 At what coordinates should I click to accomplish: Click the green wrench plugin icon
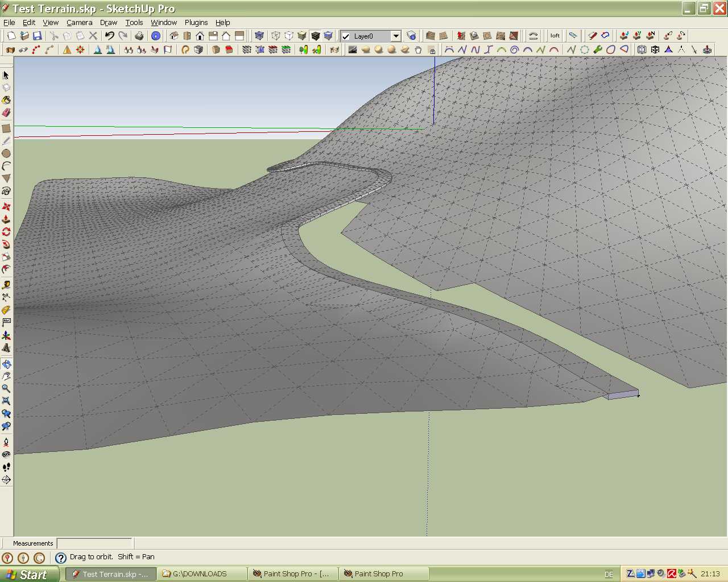coord(598,49)
